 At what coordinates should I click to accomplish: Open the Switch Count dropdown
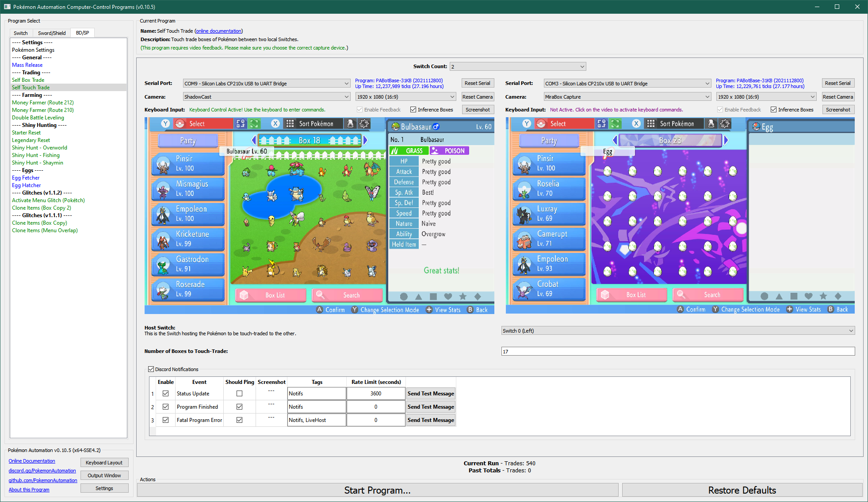(518, 67)
